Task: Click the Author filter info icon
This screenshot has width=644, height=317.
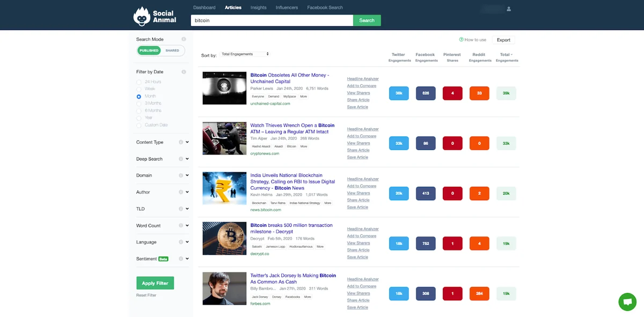Action: (181, 192)
